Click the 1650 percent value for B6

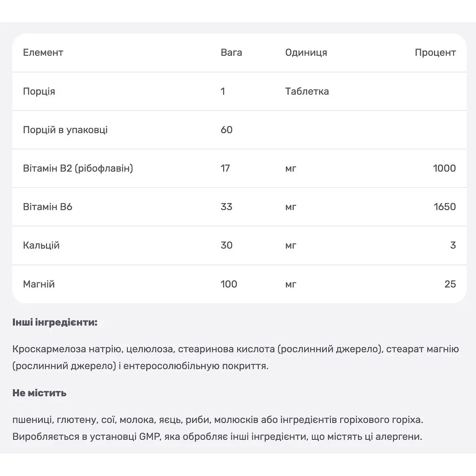pos(444,207)
